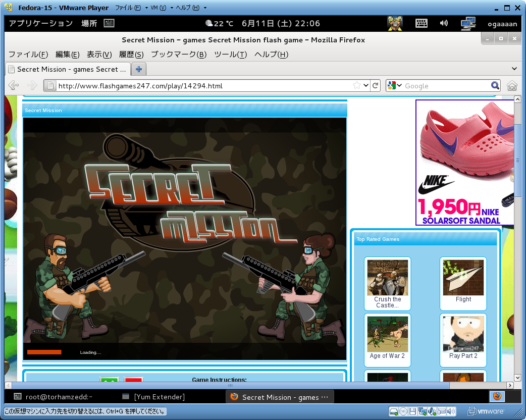Open the アプリケーション panel menu
Screen dimensions: 526x420
point(40,23)
